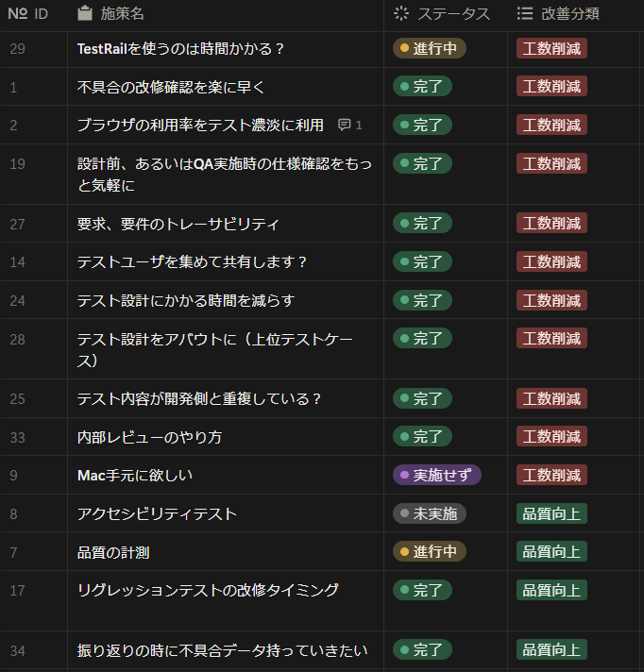The height and width of the screenshot is (672, 644).
Task: Open the リグレッションテストの改修タイミング page
Action: (x=208, y=591)
